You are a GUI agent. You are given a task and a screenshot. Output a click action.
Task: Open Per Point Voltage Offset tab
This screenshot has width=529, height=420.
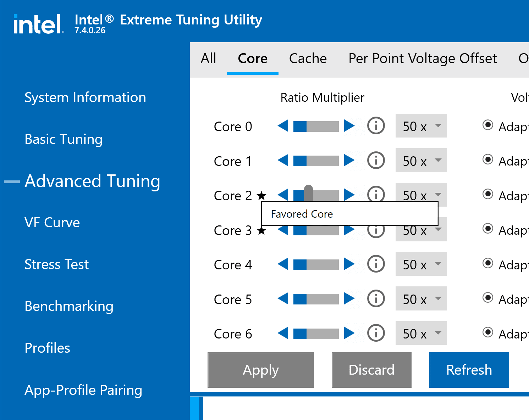[x=423, y=58]
